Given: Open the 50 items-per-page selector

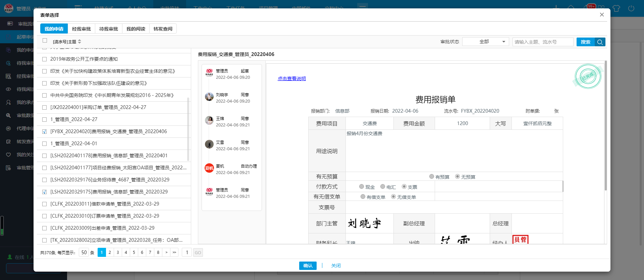Looking at the screenshot, I should pyautogui.click(x=84, y=253).
